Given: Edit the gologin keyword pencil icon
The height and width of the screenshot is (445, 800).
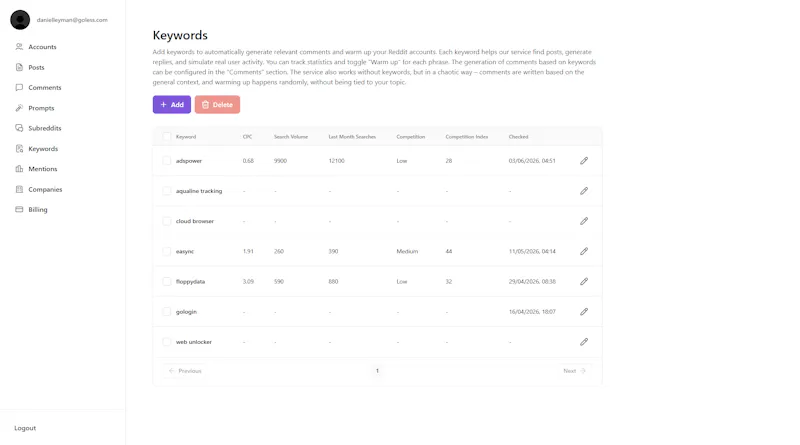Looking at the screenshot, I should coord(584,311).
